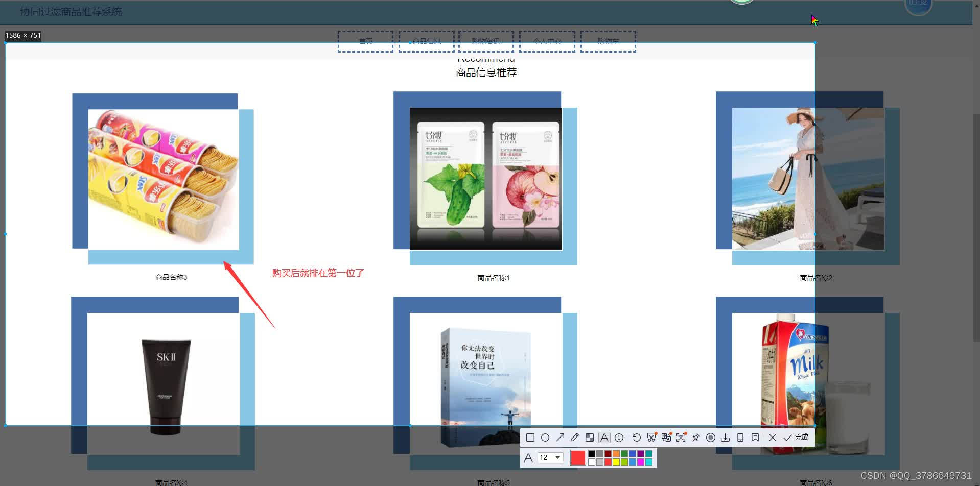This screenshot has width=980, height=486.
Task: Cancel the screenshot with the X icon
Action: click(x=773, y=438)
